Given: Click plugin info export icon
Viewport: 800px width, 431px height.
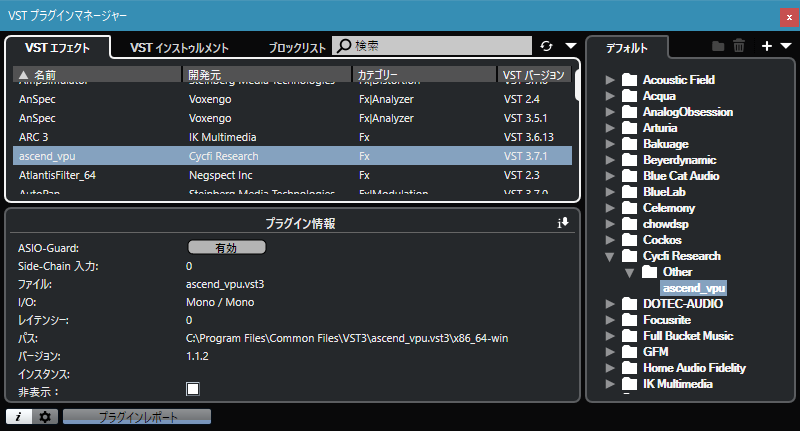Looking at the screenshot, I should pyautogui.click(x=563, y=223).
